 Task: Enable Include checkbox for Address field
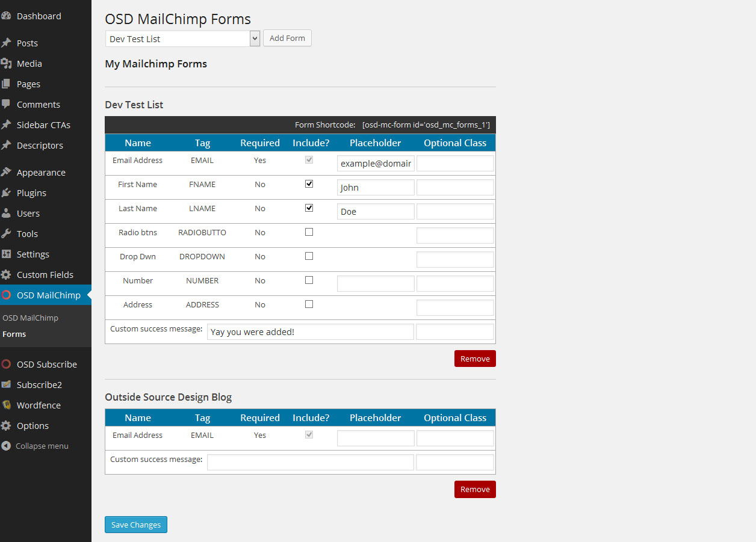point(309,304)
